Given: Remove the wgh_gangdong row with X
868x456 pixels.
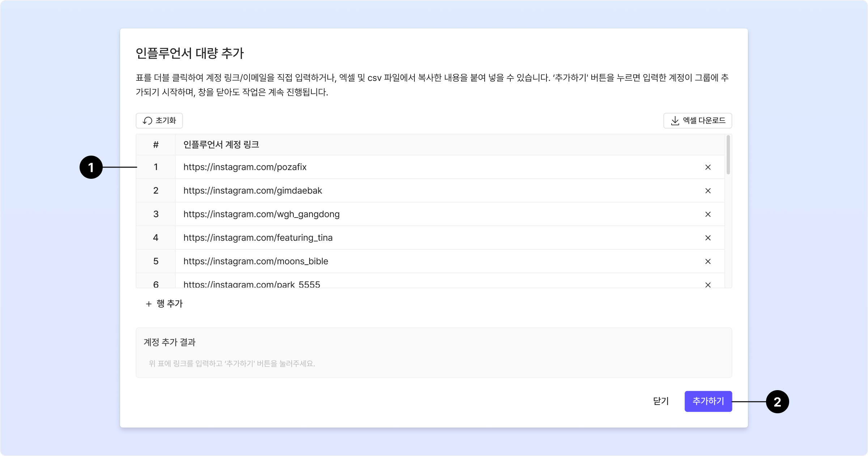Looking at the screenshot, I should point(708,214).
